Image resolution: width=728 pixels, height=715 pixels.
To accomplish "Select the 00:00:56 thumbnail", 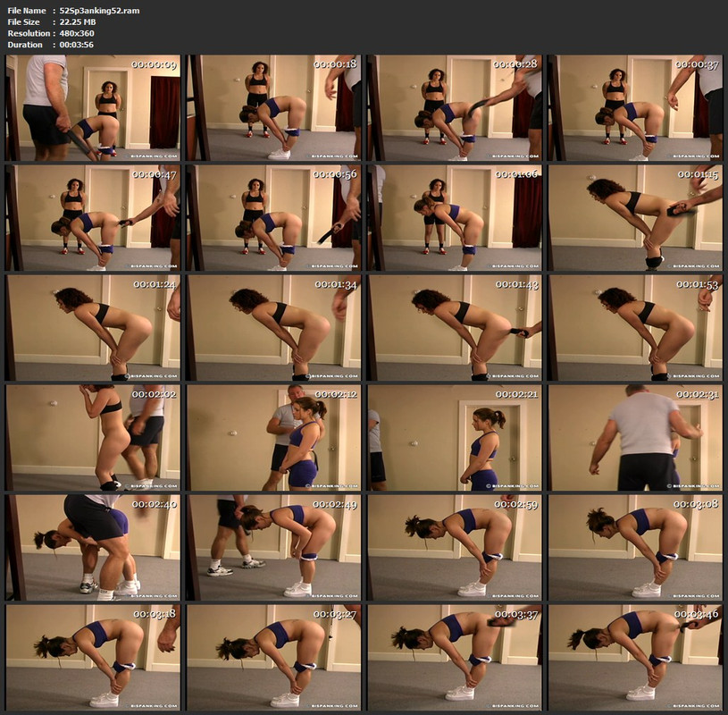I will coord(273,218).
